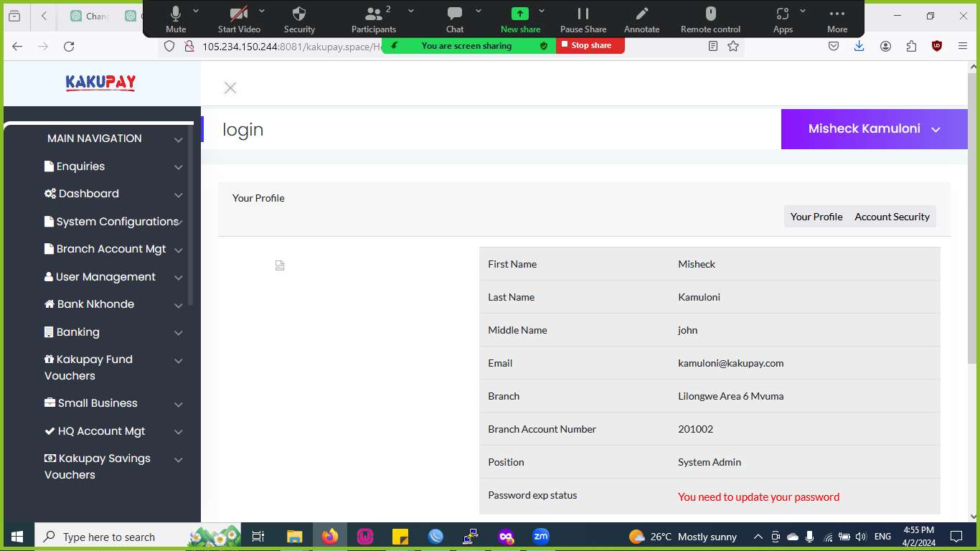Viewport: 980px width, 551px height.
Task: Pause Share in Zoom toolbar
Action: 583,19
